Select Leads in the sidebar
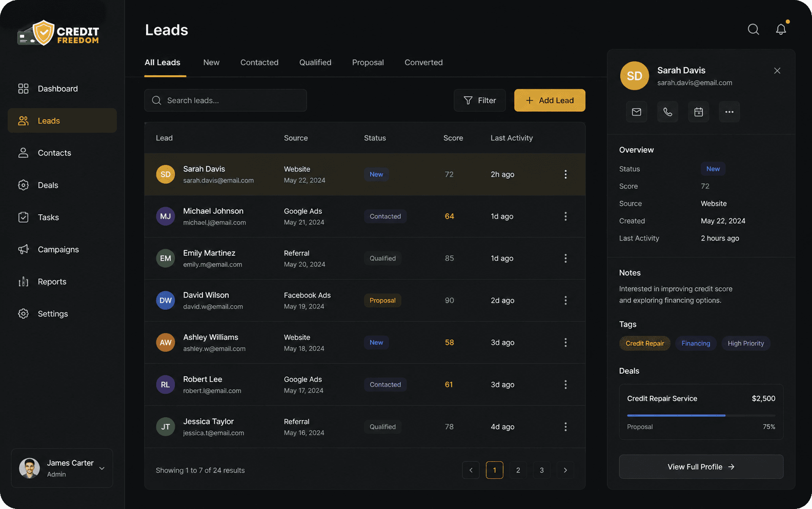Screen dimensions: 812x509 (x=62, y=120)
